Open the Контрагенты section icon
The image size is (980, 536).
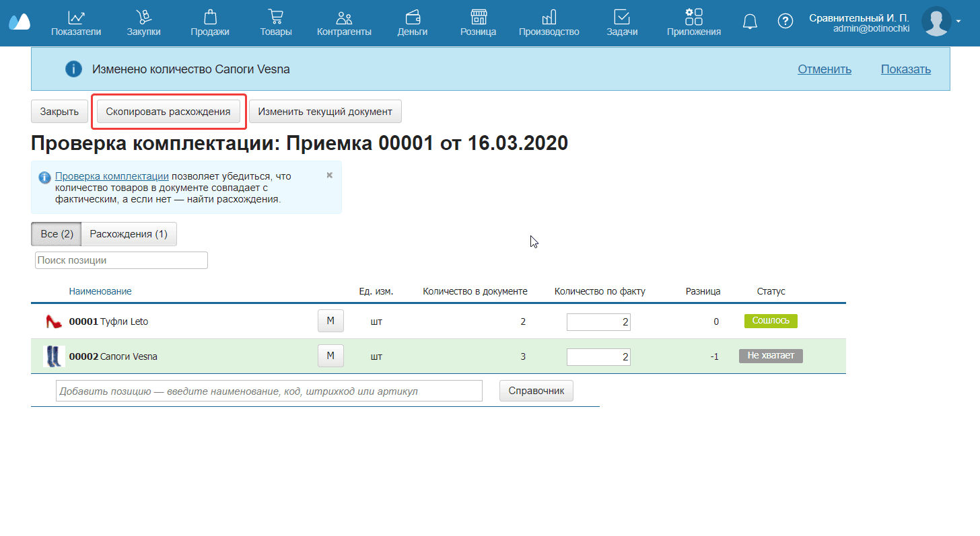[344, 17]
